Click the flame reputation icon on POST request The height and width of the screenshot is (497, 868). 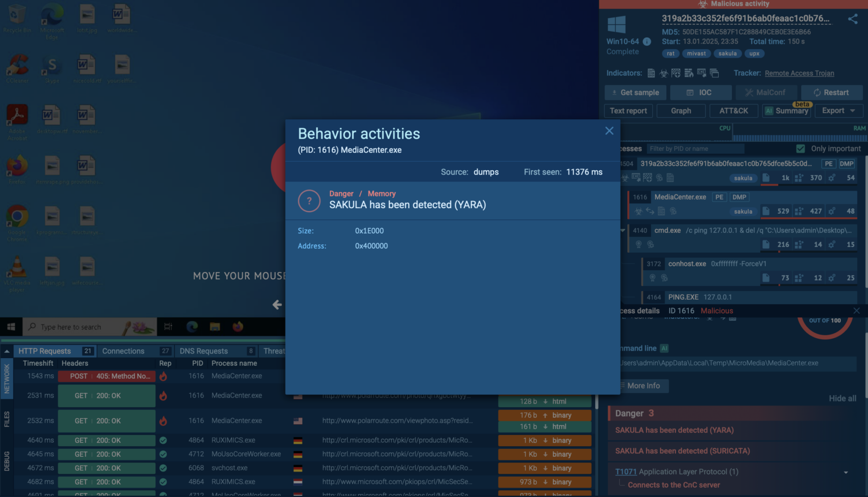(x=163, y=375)
